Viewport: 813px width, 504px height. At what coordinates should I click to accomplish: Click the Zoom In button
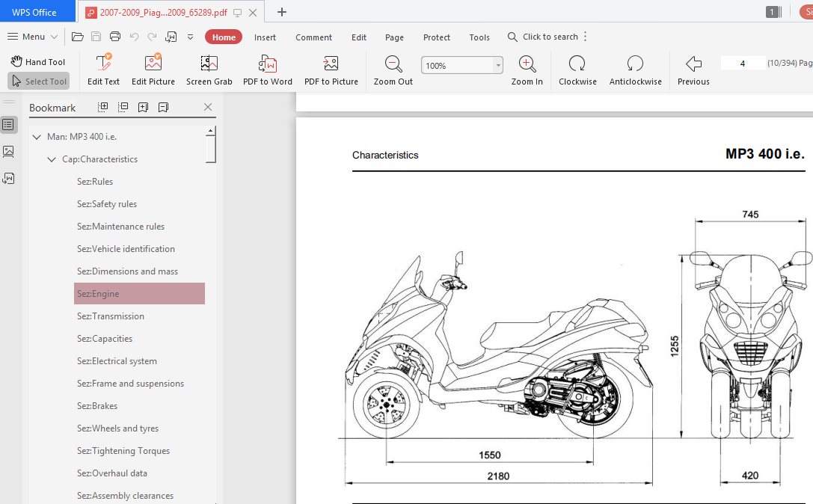point(527,70)
